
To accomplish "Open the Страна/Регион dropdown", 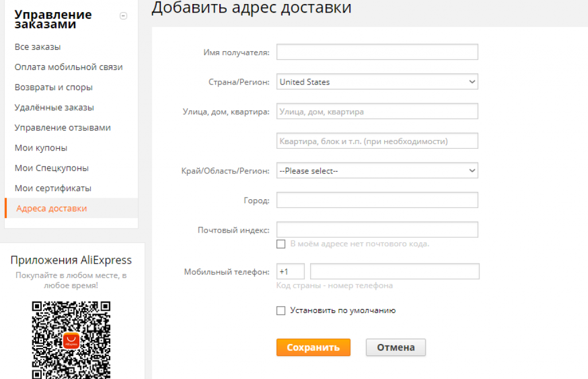I will [x=377, y=82].
